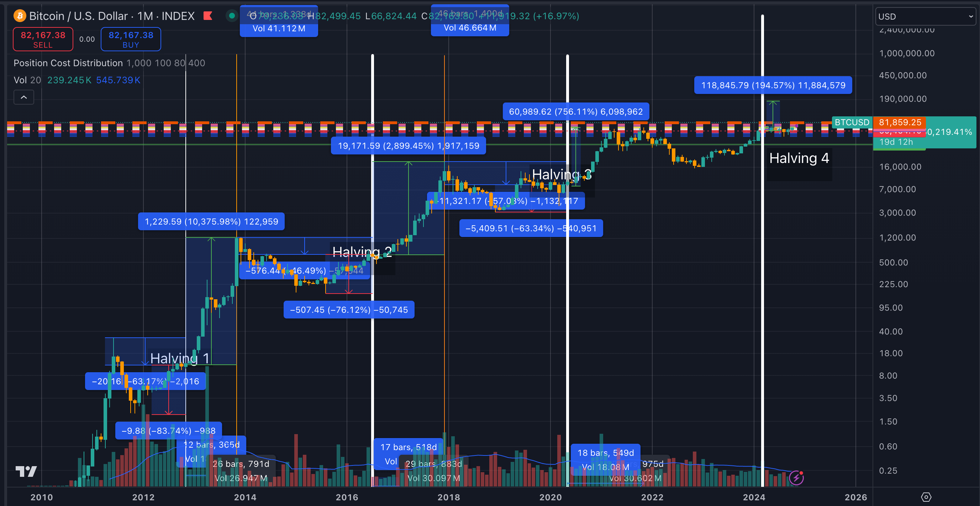The image size is (980, 506).
Task: Click the red flag icon beside INDEX
Action: (208, 16)
